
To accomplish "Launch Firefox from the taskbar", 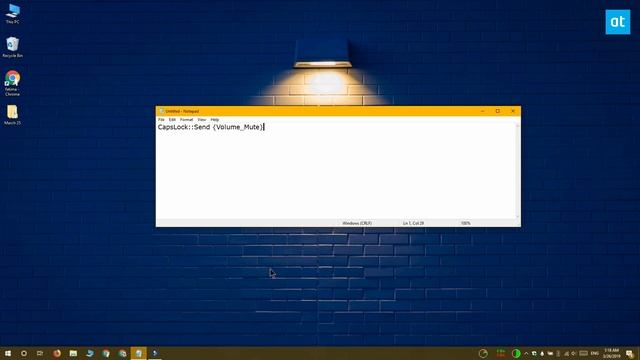I will tap(57, 353).
